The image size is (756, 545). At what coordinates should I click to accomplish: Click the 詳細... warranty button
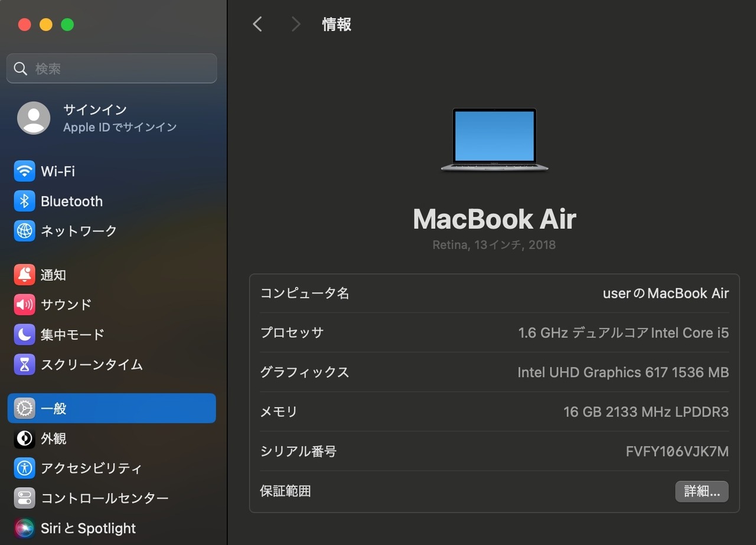tap(702, 491)
